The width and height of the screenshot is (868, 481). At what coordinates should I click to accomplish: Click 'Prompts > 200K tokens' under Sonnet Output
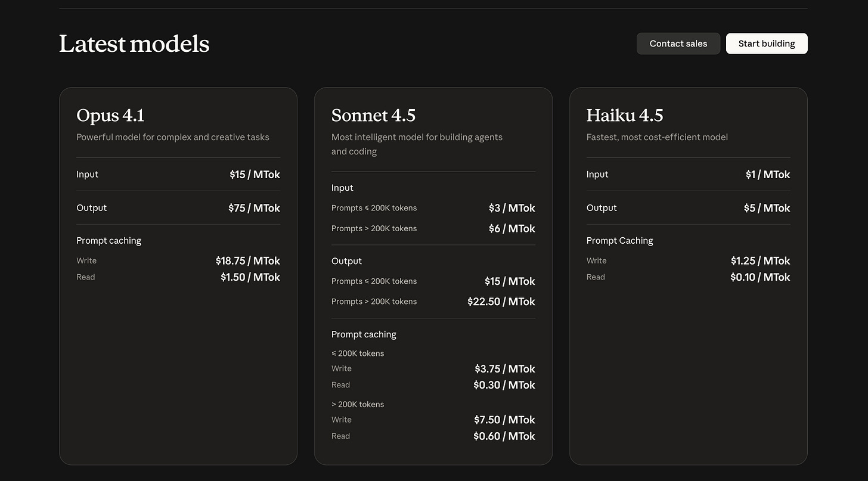tap(374, 302)
